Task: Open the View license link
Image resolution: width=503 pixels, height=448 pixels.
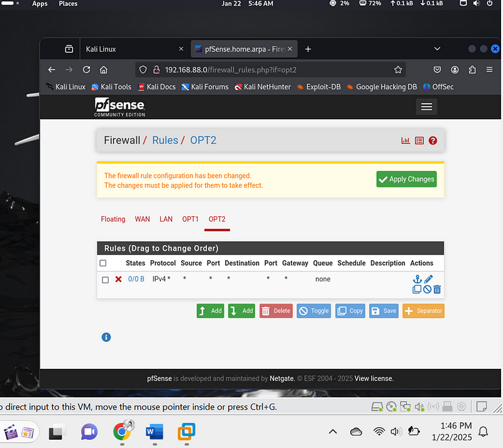Action: pos(373,378)
